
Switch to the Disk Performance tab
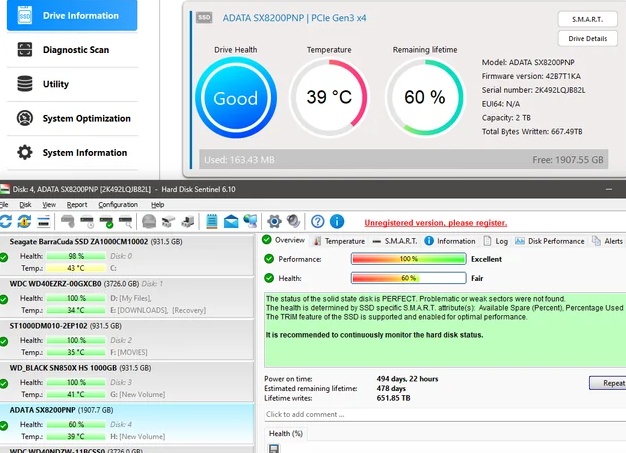549,241
